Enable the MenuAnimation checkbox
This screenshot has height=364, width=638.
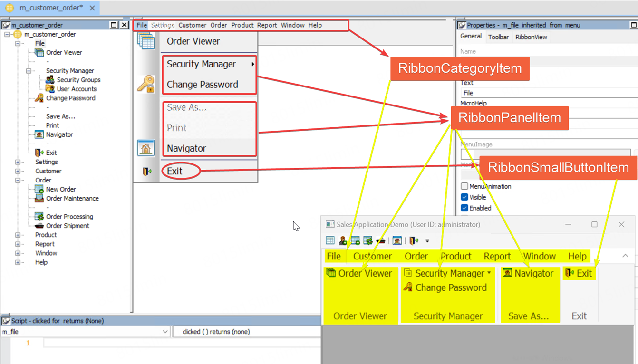point(464,186)
